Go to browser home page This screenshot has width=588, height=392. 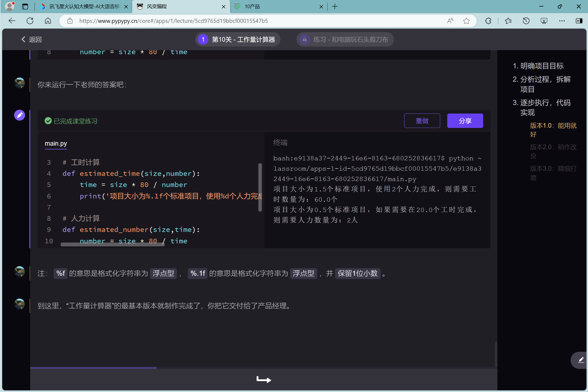48,21
